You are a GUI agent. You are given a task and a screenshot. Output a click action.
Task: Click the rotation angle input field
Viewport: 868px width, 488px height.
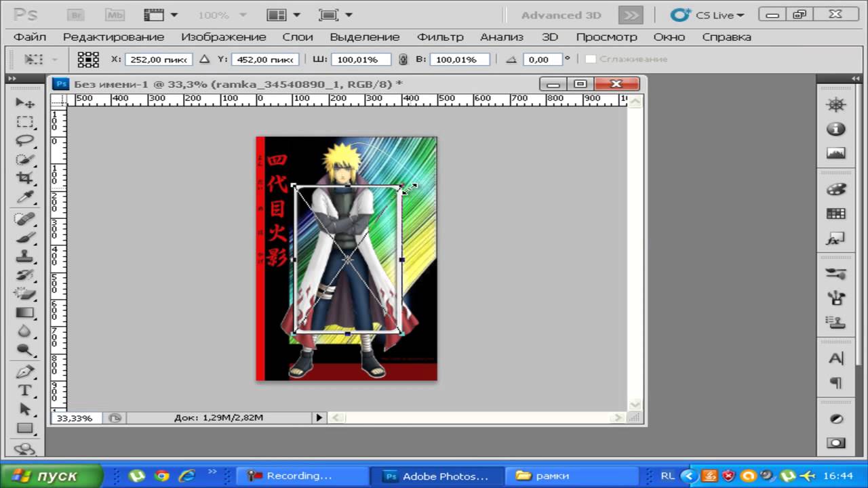(x=543, y=60)
